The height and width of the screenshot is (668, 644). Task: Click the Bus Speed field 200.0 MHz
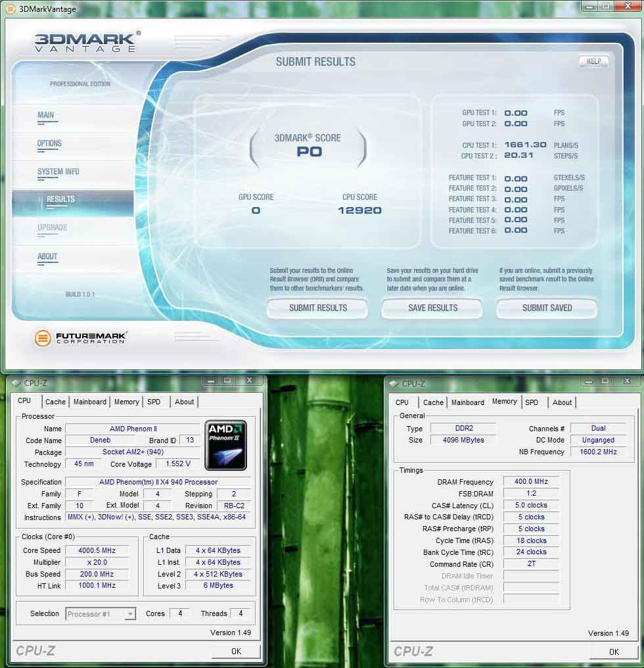click(x=97, y=574)
